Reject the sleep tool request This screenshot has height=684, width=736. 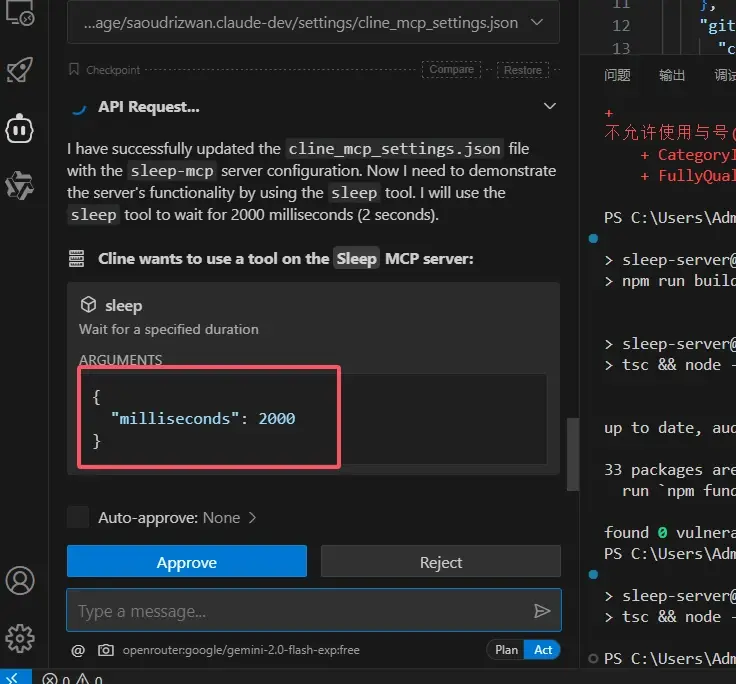pyautogui.click(x=440, y=562)
